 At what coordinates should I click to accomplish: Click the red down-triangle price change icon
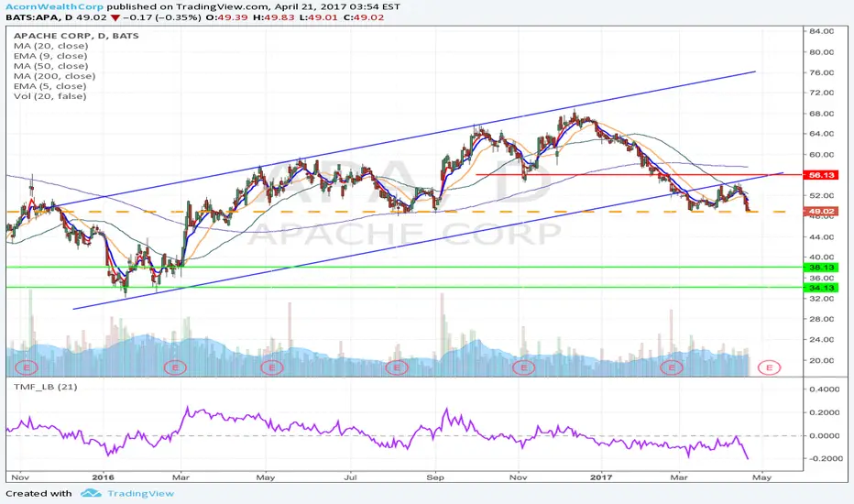115,17
